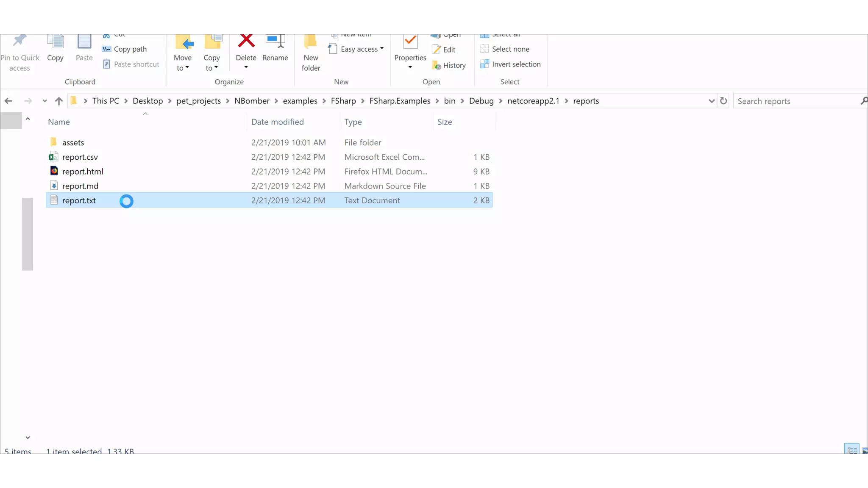Click the New folder icon

tap(311, 42)
